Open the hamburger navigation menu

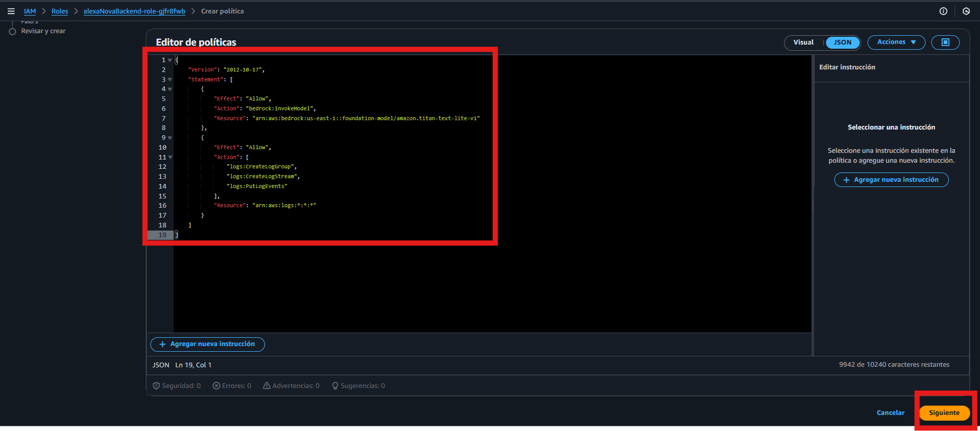11,11
